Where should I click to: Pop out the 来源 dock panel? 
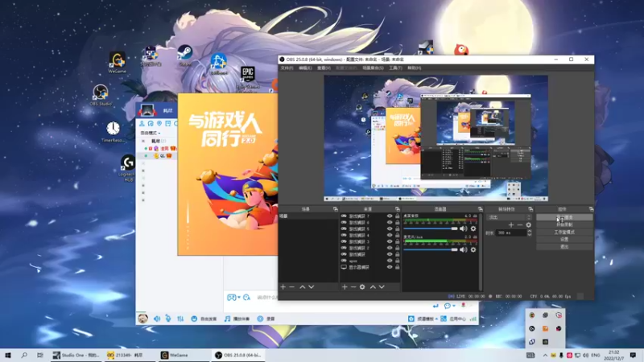[397, 209]
